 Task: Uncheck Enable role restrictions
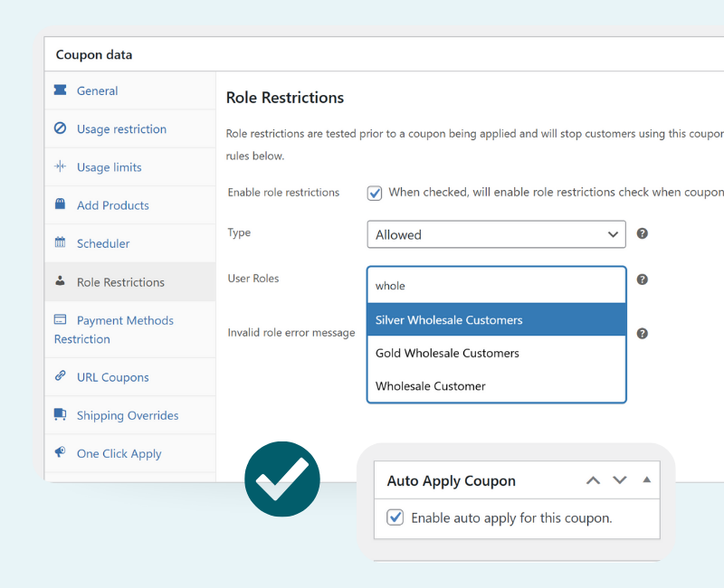click(x=375, y=193)
